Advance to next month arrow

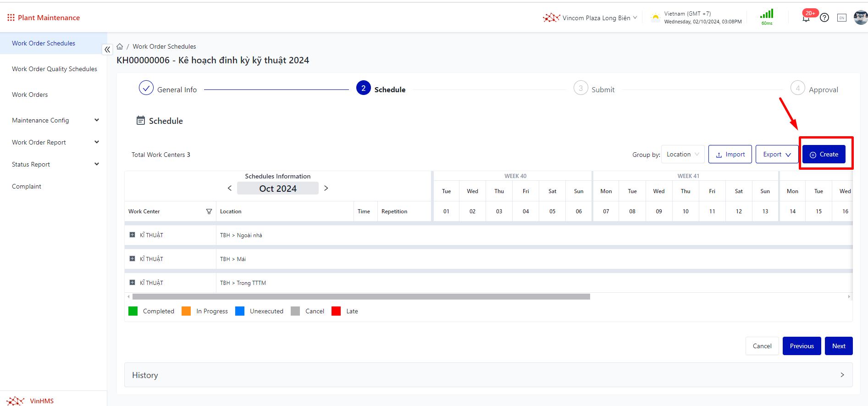pos(326,188)
